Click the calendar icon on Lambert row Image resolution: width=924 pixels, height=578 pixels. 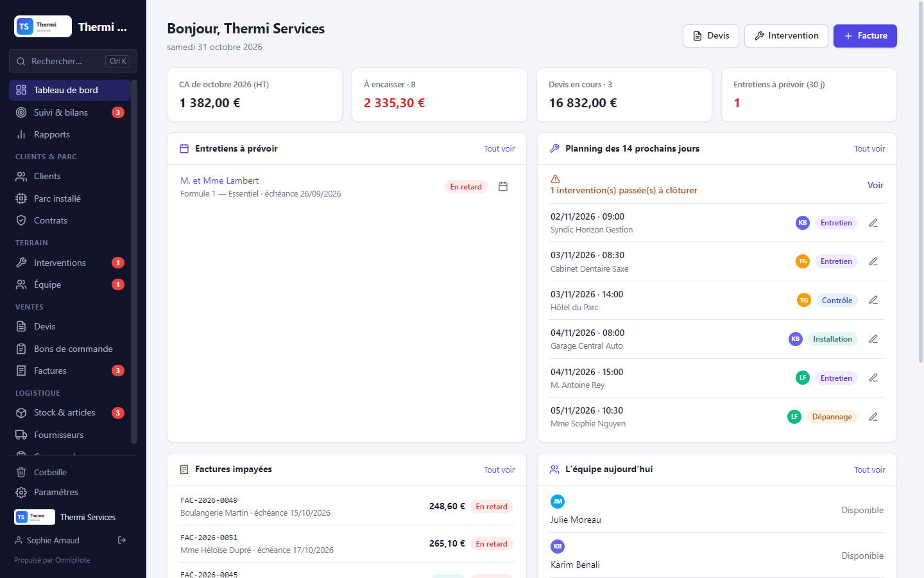503,186
